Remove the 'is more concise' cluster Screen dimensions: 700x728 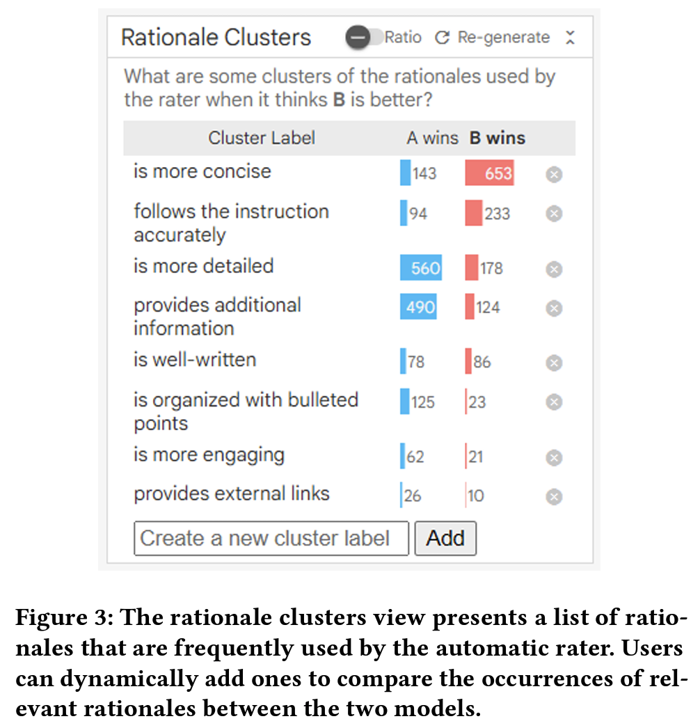[x=554, y=175]
